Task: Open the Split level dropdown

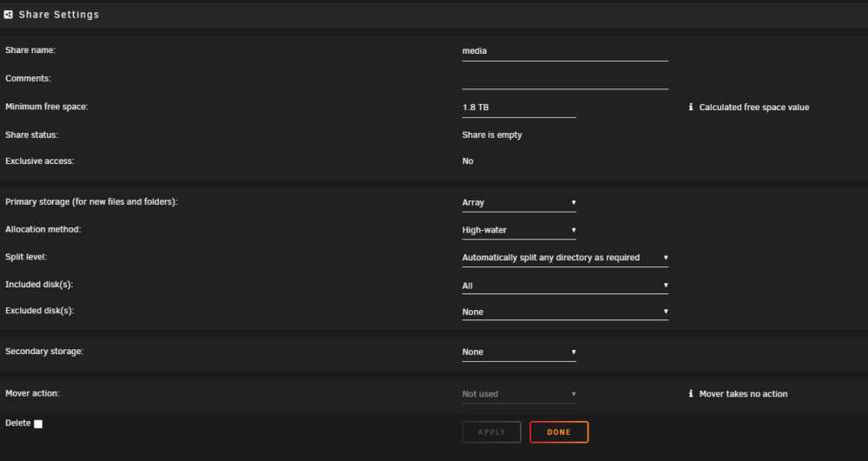Action: 565,258
